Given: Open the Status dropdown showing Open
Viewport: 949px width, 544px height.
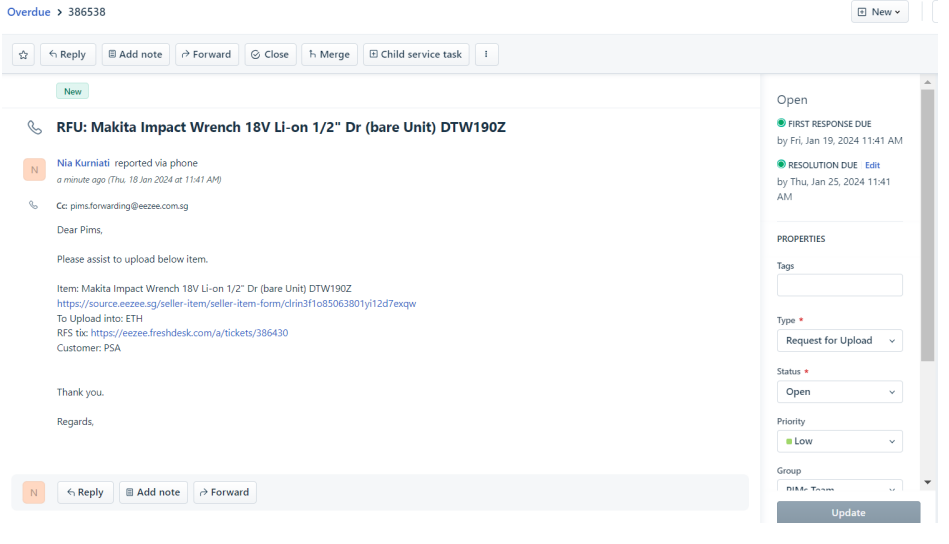Looking at the screenshot, I should coord(839,392).
